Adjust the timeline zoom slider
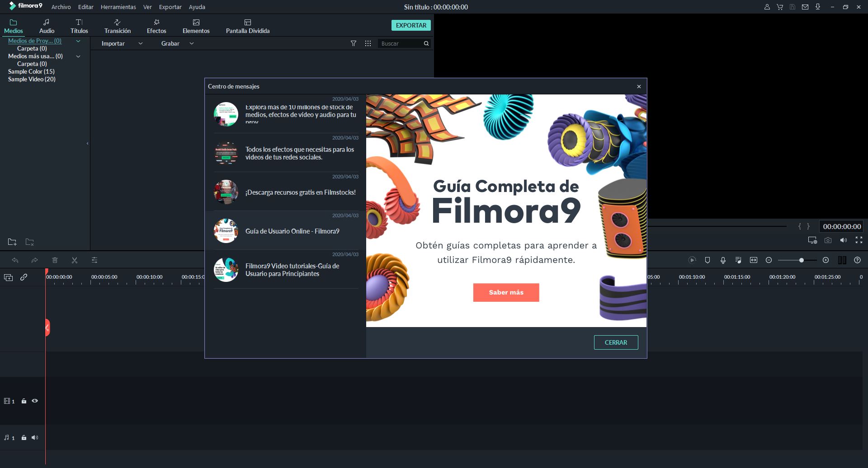868x468 pixels. (801, 260)
